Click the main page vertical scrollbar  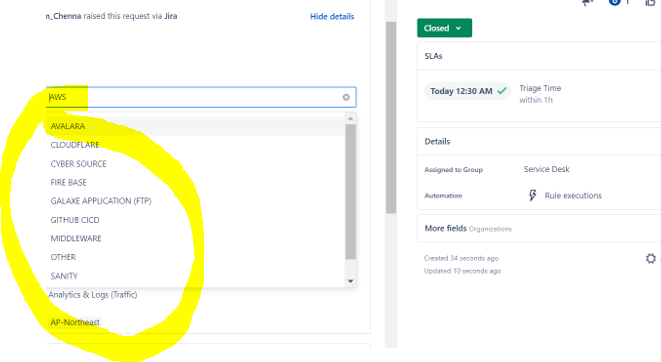[391, 118]
